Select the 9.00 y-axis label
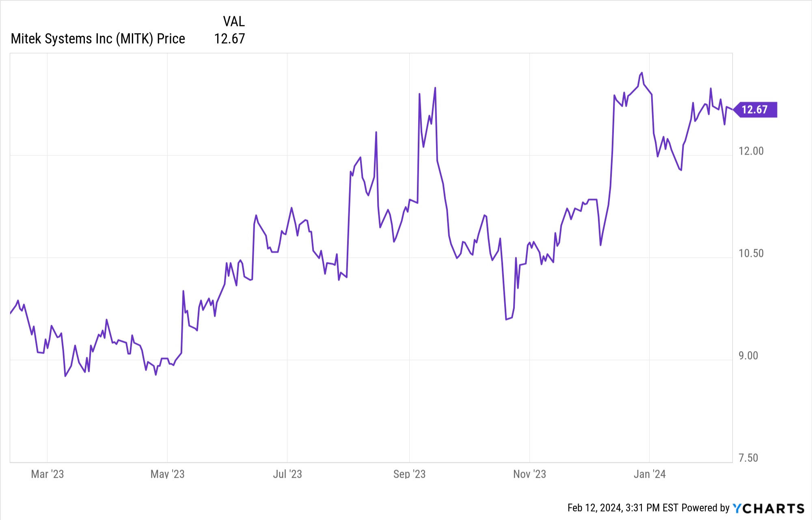Viewport: 812px width, 520px height. tap(748, 356)
